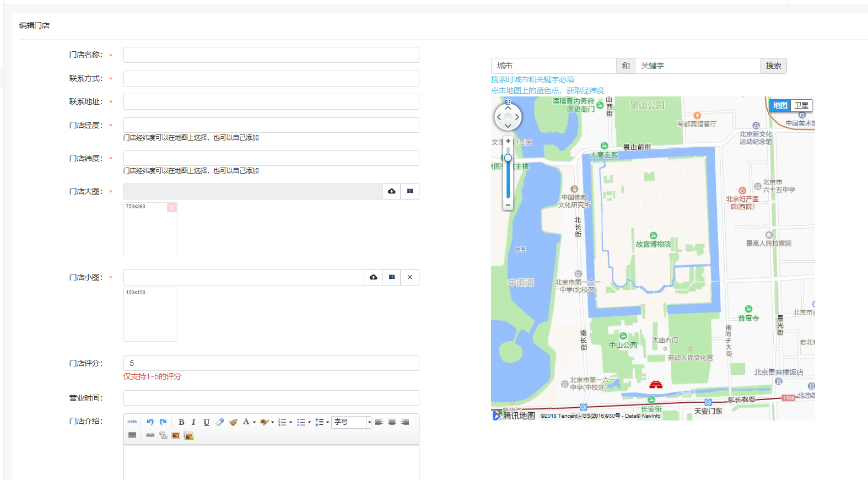This screenshot has height=480, width=868.
Task: Click the cloud upload icon for 门店大图
Action: coord(391,191)
